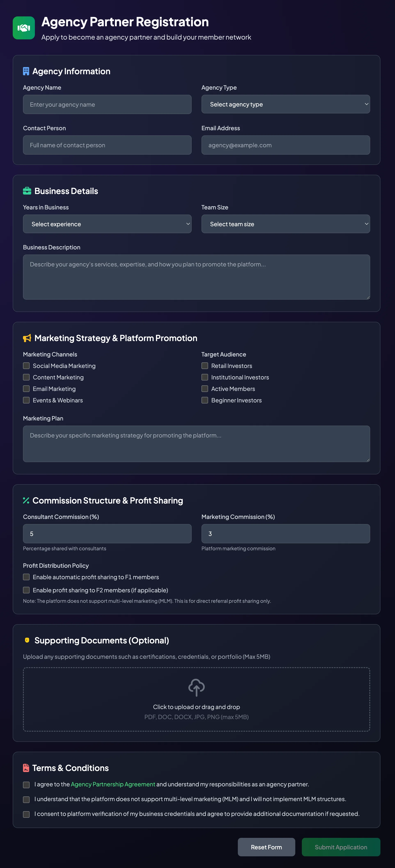Check Beginner Investors audience
This screenshot has width=395, height=868.
[205, 400]
